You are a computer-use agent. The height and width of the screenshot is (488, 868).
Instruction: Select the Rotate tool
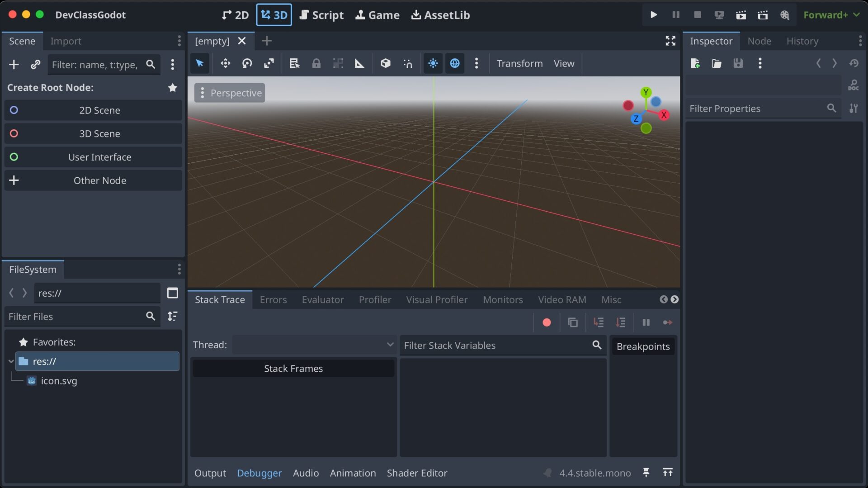click(247, 63)
